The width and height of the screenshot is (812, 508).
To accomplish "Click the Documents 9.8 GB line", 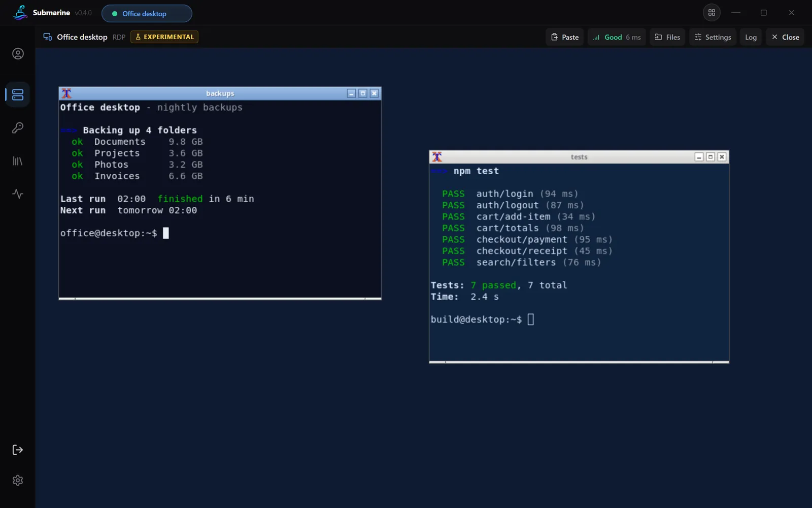I will tap(137, 142).
